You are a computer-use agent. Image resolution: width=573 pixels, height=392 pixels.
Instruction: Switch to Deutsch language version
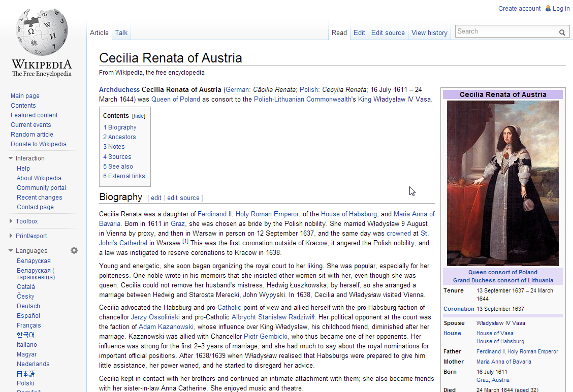tap(28, 306)
